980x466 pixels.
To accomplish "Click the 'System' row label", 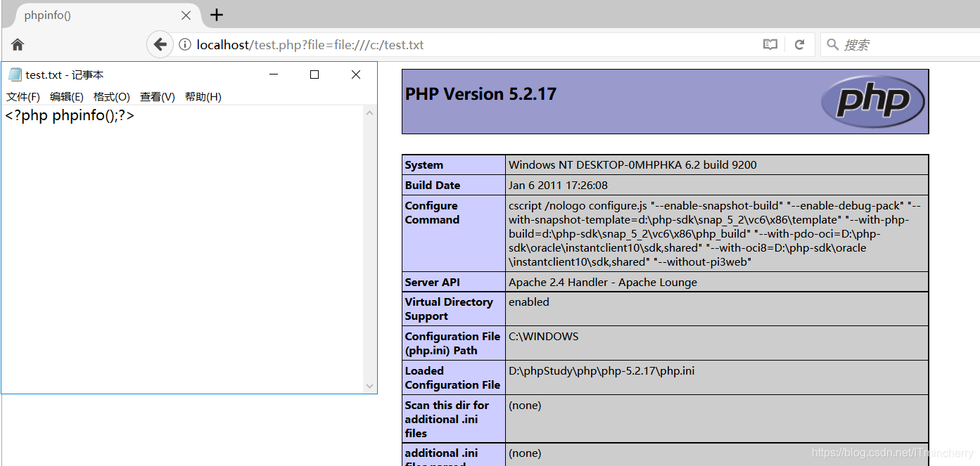I will click(424, 165).
